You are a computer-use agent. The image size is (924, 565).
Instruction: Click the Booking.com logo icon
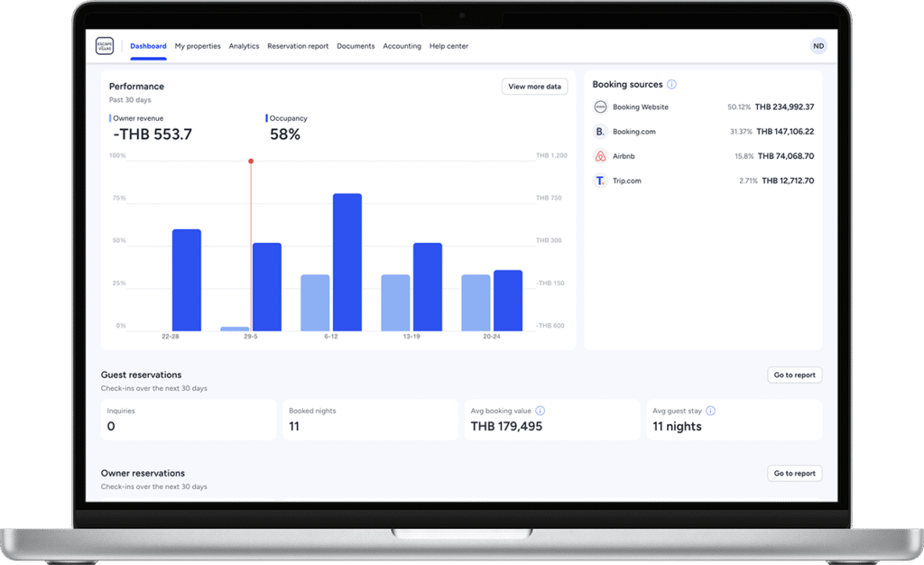pos(600,132)
